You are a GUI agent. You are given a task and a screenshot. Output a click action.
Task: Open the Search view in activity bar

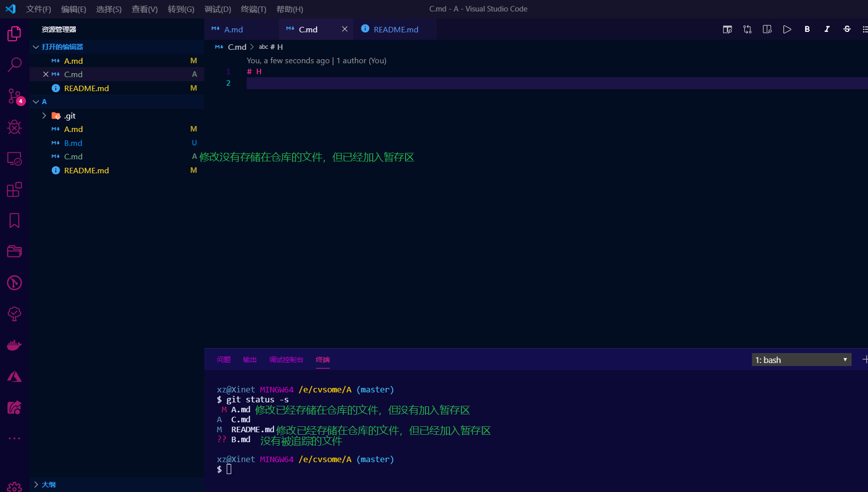point(14,65)
